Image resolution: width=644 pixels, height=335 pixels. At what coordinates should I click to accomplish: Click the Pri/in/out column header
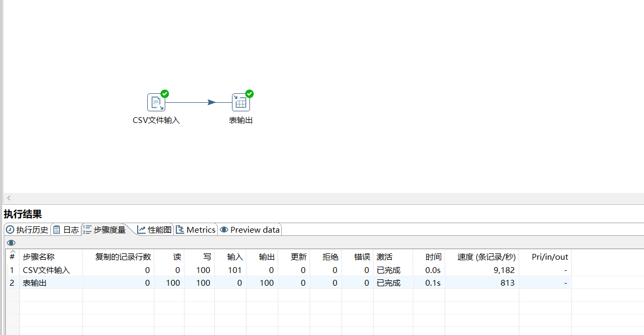(x=545, y=257)
